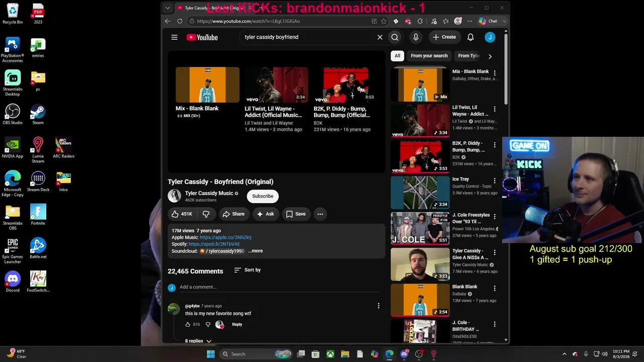Open options menu for @g4ybe comment

pos(378,306)
